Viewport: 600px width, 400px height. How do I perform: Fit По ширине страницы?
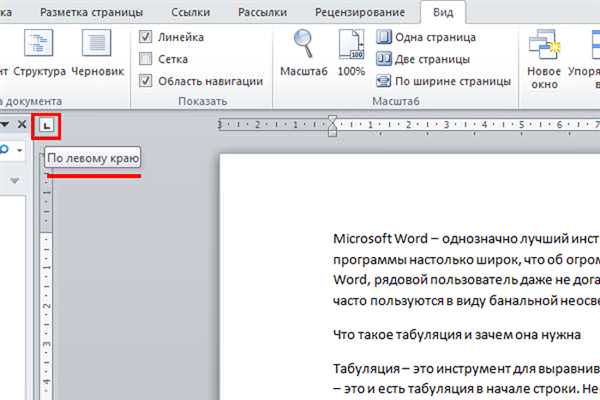pyautogui.click(x=443, y=81)
